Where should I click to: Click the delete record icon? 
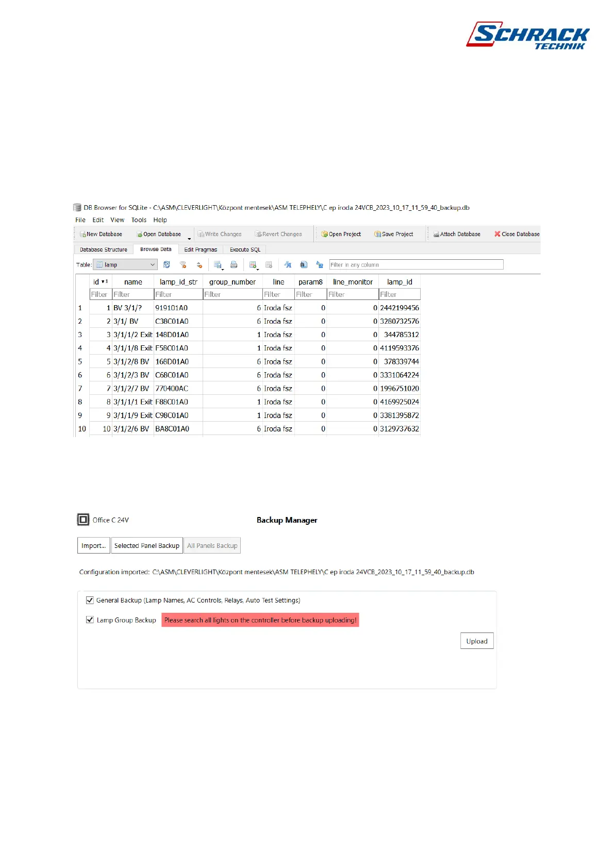click(269, 265)
